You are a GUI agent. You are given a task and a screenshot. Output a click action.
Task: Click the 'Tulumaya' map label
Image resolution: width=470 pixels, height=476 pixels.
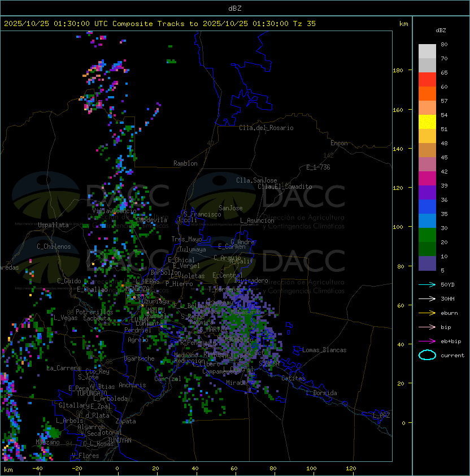pos(193,249)
